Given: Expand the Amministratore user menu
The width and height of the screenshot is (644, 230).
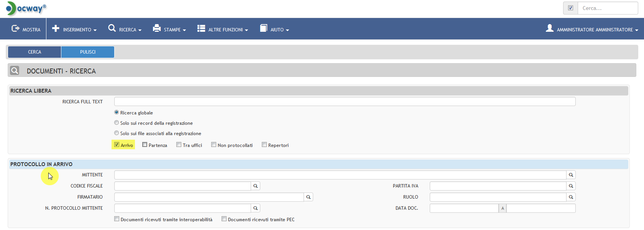Looking at the screenshot, I should pyautogui.click(x=592, y=29).
